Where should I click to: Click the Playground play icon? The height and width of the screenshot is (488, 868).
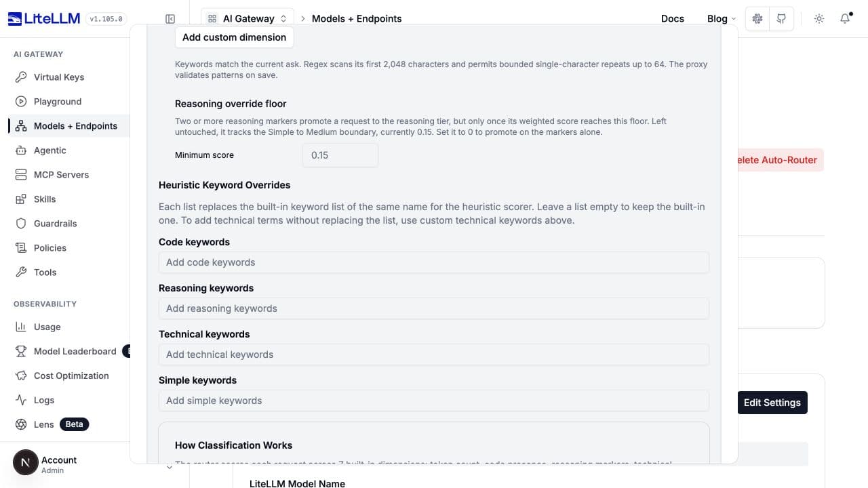(x=21, y=102)
